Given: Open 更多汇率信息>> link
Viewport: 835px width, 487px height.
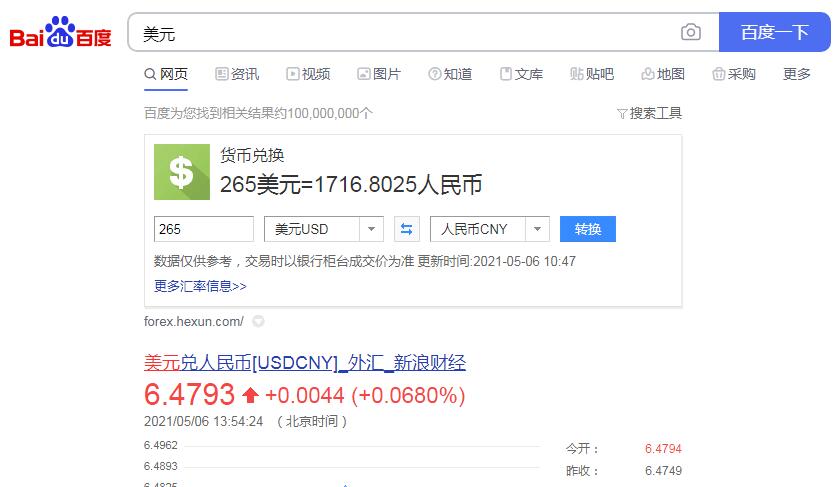Looking at the screenshot, I should tap(200, 286).
